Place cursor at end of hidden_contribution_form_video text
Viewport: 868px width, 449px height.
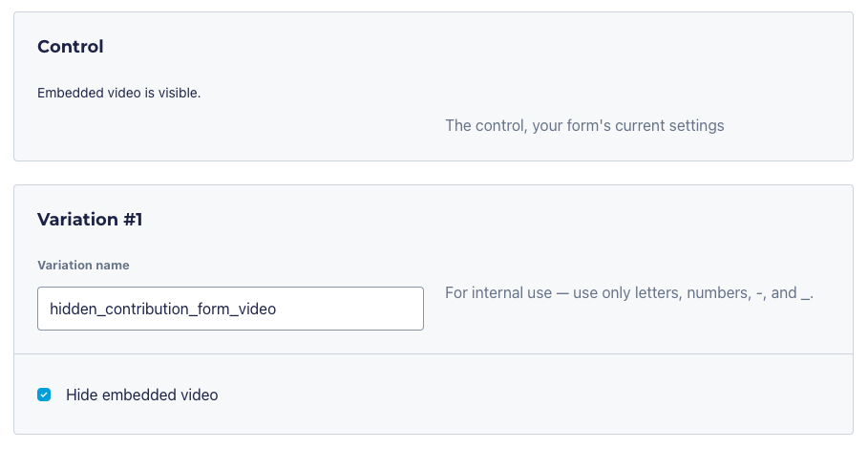click(x=277, y=310)
